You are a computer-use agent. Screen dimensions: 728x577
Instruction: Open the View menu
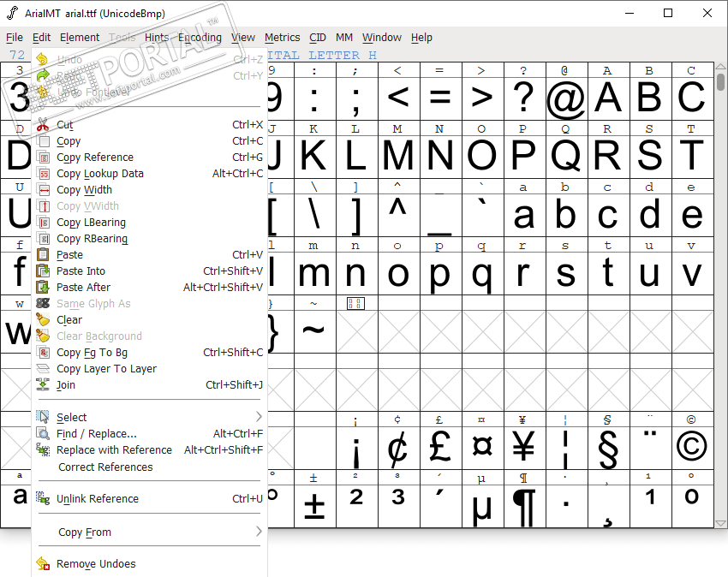click(243, 37)
